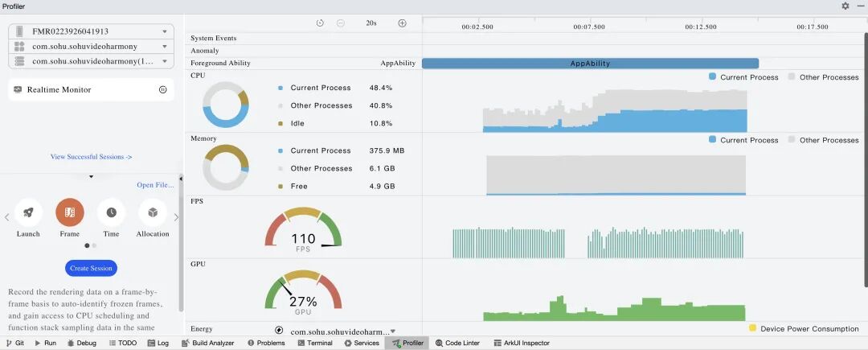This screenshot has height=350, width=868.
Task: Click the right timeline vertical scrollbar
Action: pos(866,161)
